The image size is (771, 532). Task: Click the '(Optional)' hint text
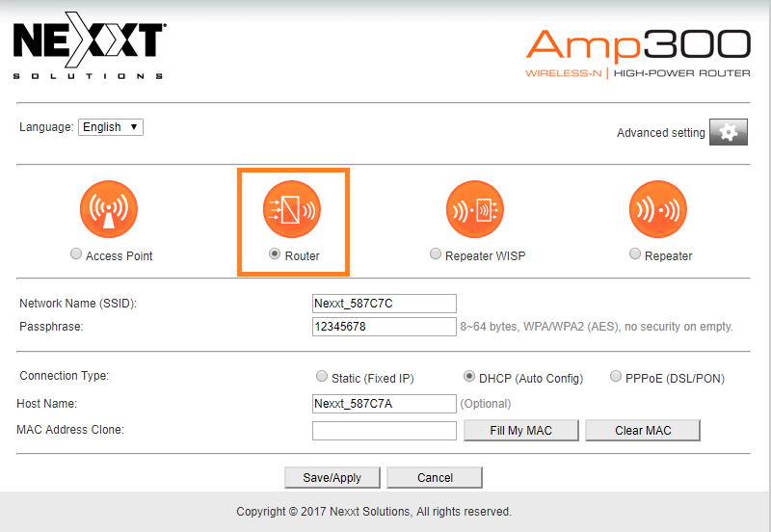[486, 404]
